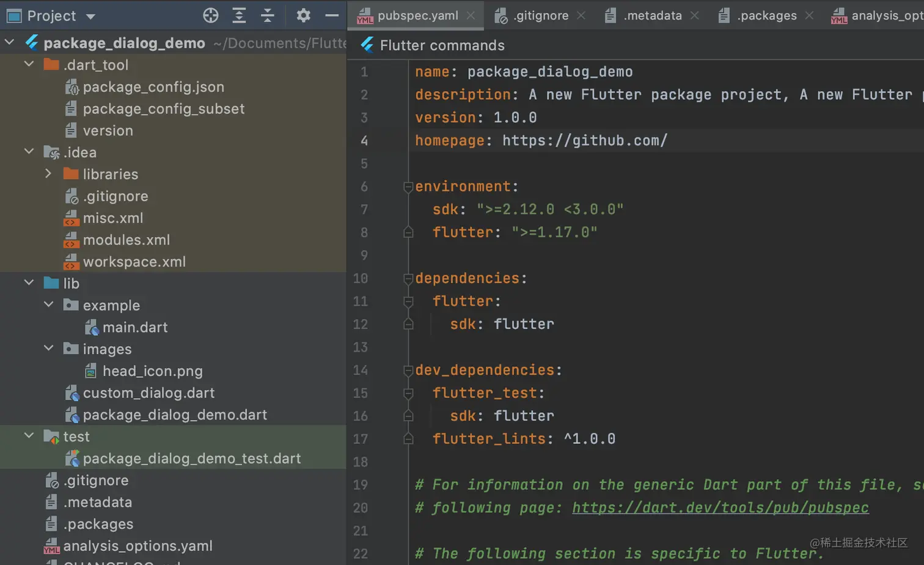Click the Flutter icon beside Flutter commands
This screenshot has height=565, width=924.
click(x=367, y=45)
